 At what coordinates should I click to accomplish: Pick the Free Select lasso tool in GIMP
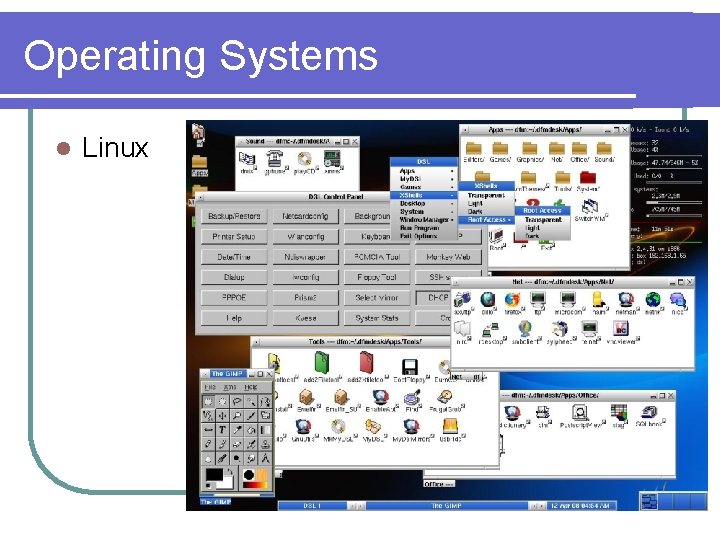(x=237, y=402)
